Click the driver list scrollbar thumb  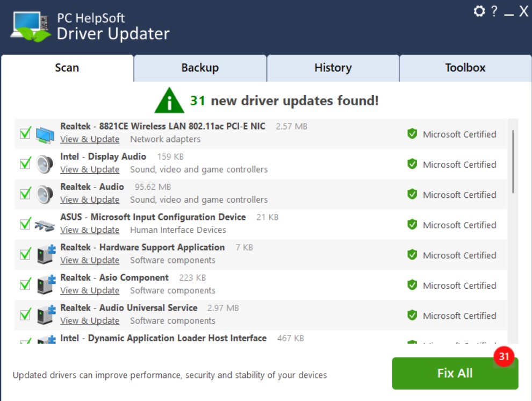tap(513, 161)
